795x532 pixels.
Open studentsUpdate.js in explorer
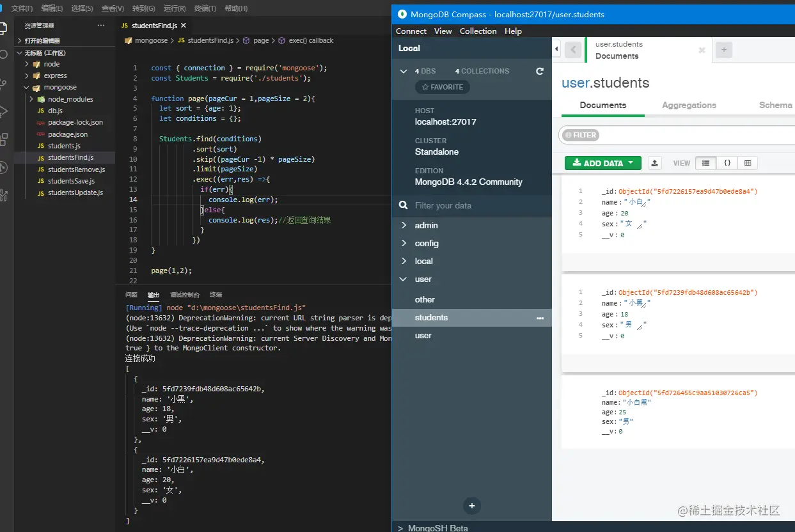pos(75,192)
